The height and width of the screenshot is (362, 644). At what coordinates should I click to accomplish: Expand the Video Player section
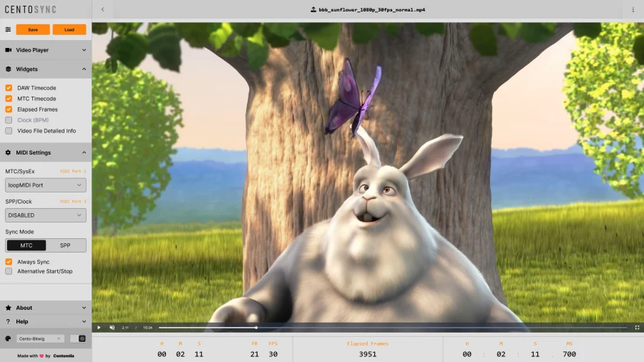[x=84, y=50]
